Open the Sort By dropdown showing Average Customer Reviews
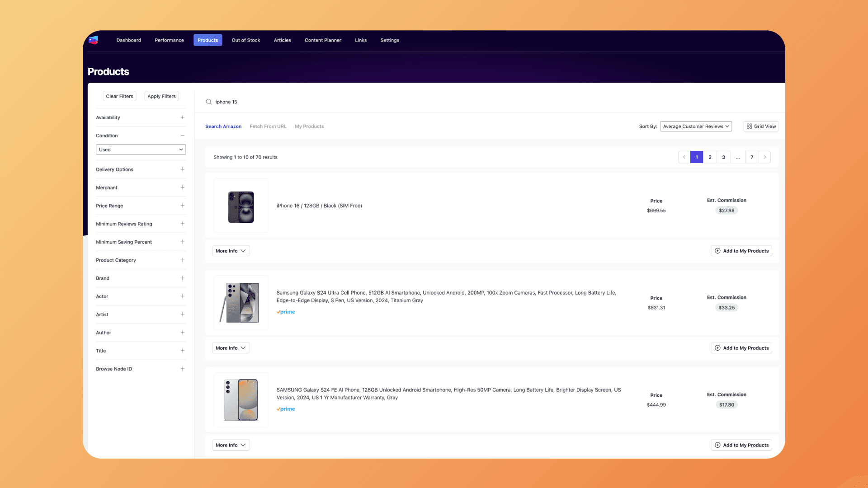868x488 pixels. pos(695,126)
